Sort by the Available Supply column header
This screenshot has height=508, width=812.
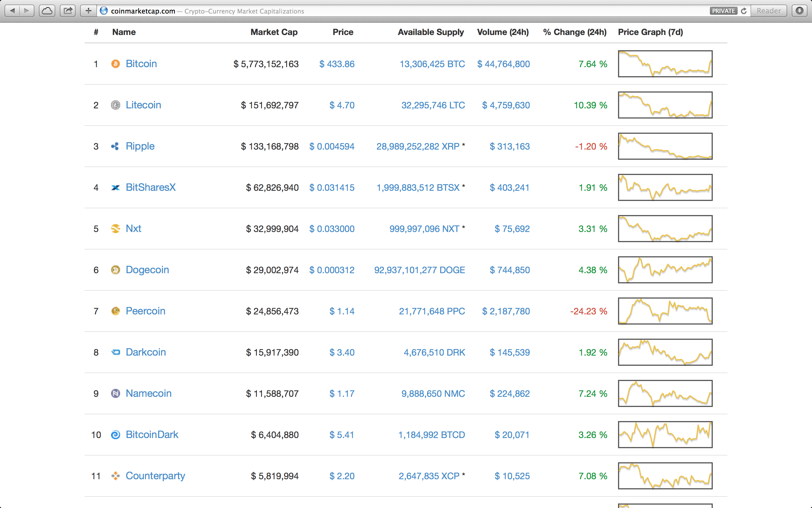tap(431, 32)
